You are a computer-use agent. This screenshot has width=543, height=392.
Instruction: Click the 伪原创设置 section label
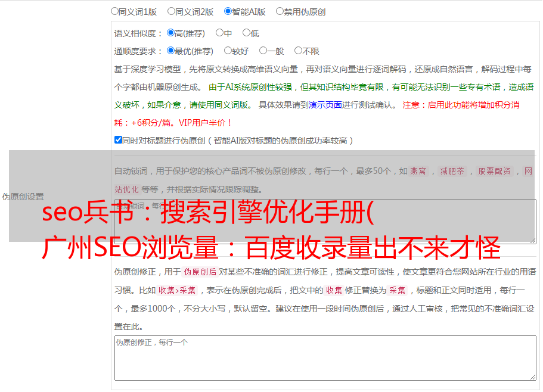click(23, 197)
